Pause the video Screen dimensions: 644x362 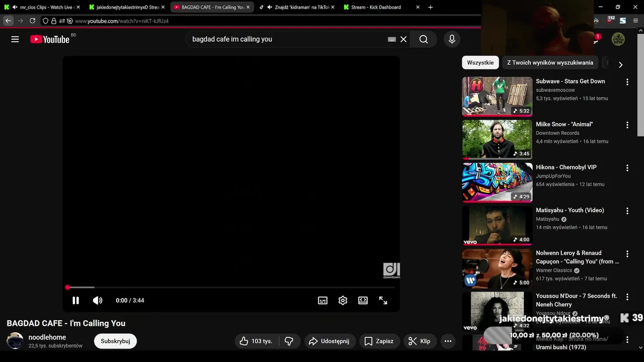(x=75, y=300)
